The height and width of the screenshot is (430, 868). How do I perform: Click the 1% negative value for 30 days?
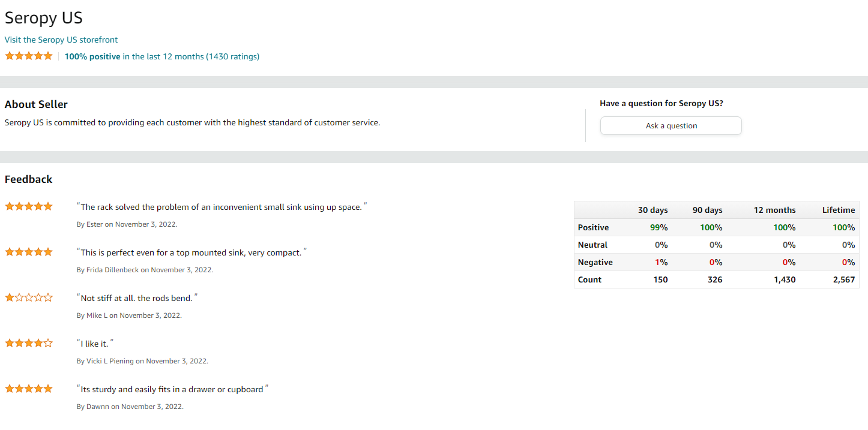(662, 262)
